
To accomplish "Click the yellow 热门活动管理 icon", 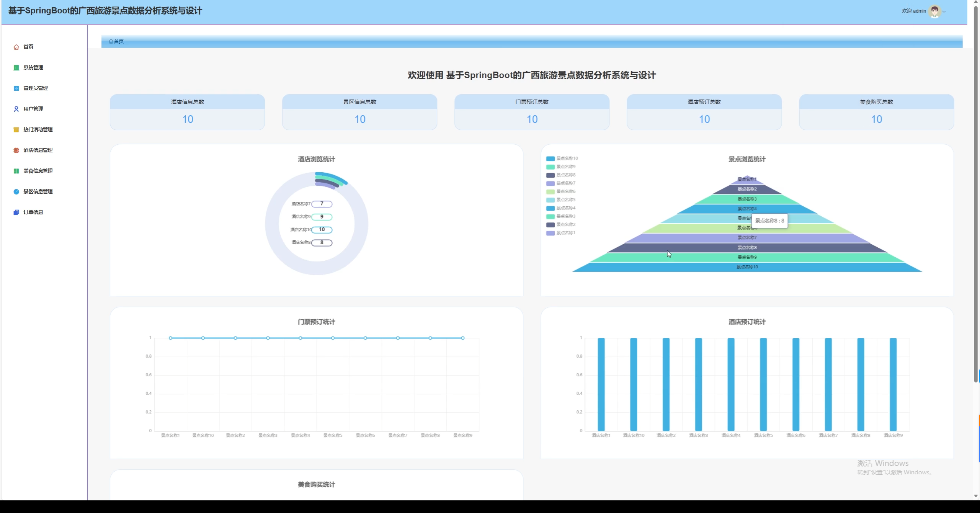I will (x=16, y=130).
